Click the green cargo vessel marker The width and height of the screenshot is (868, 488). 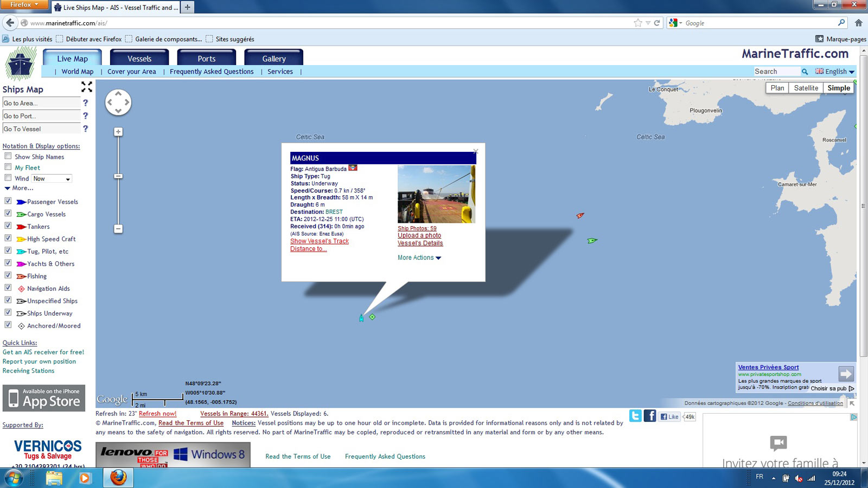[x=592, y=240]
